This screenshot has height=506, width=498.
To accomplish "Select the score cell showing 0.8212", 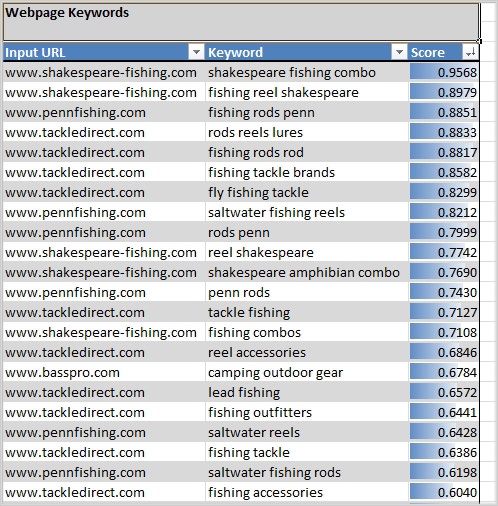I will click(444, 212).
